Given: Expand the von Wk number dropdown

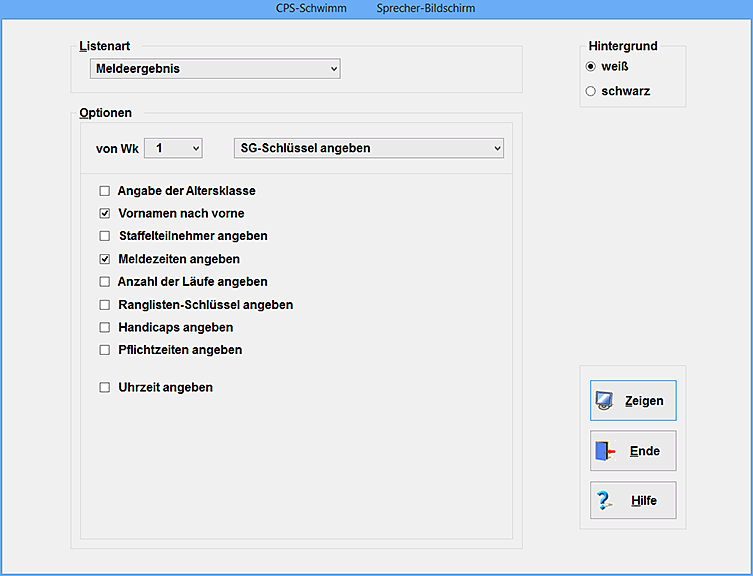Looking at the screenshot, I should pyautogui.click(x=173, y=148).
